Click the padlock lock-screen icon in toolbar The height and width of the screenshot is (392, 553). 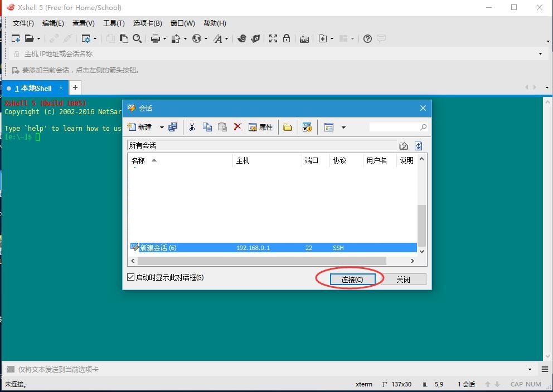(x=287, y=38)
